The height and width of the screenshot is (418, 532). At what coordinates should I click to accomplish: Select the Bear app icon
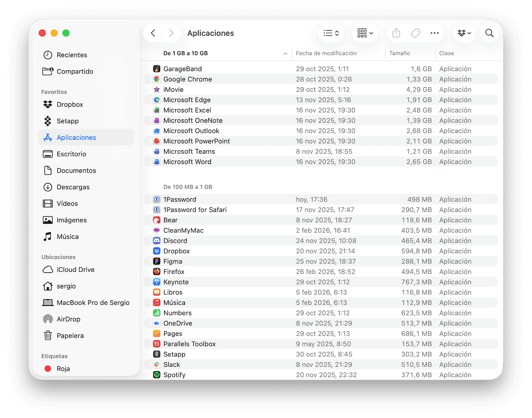(x=157, y=220)
